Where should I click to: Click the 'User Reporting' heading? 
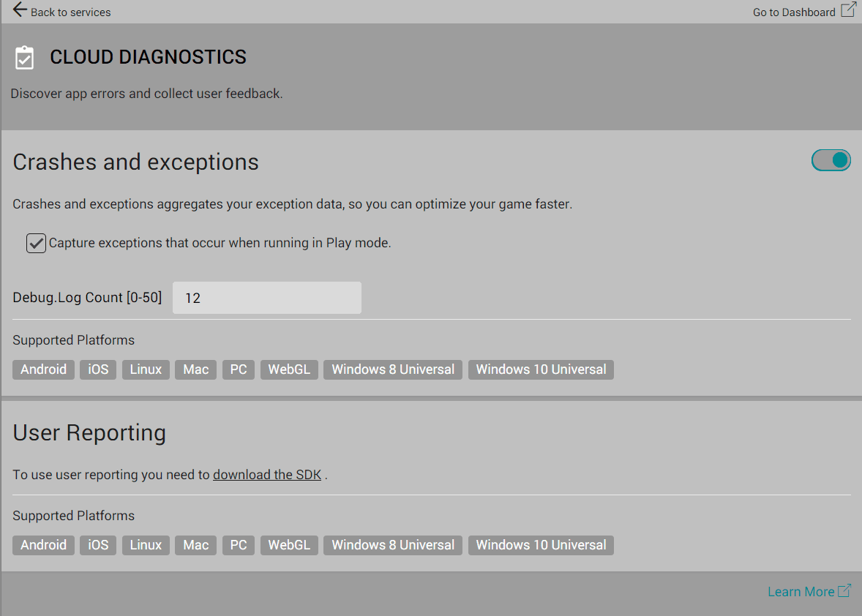(89, 433)
